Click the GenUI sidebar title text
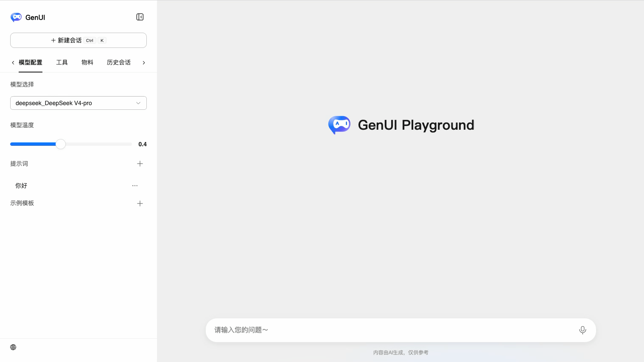Viewport: 644px width, 362px height. coord(35,17)
